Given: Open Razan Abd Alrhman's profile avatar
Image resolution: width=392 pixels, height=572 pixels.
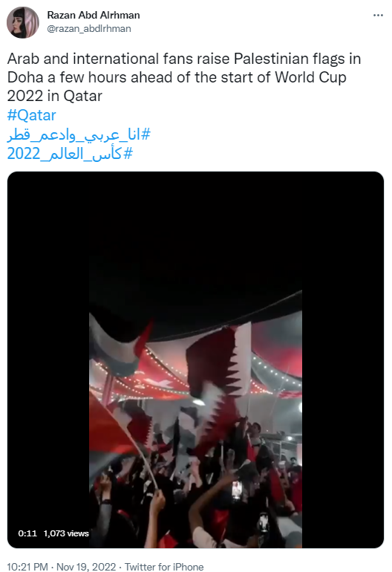Looking at the screenshot, I should pos(22,22).
